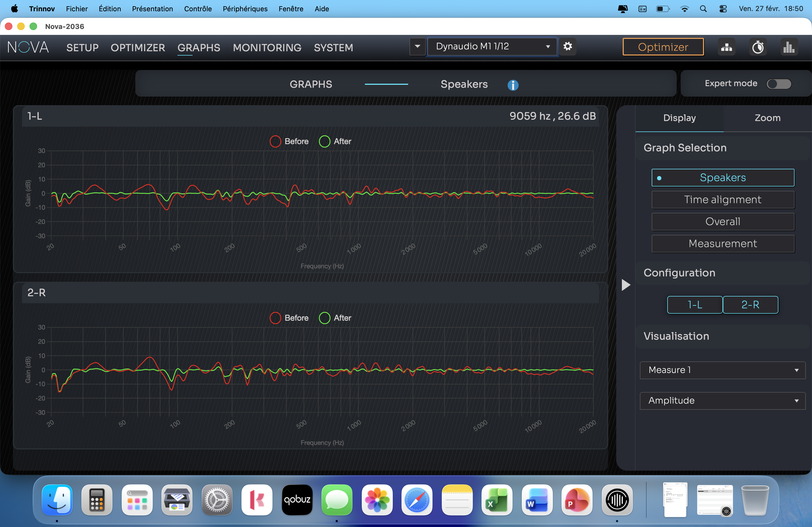Click the stopwatch timer icon
The height and width of the screenshot is (527, 812).
pos(758,47)
